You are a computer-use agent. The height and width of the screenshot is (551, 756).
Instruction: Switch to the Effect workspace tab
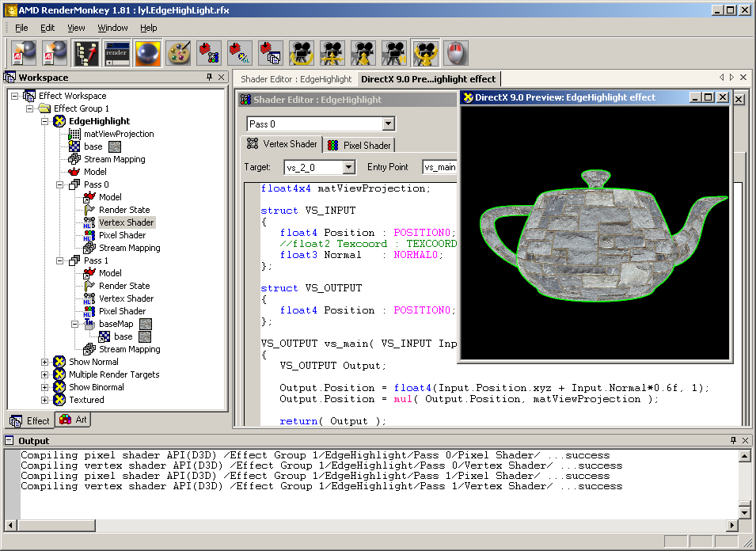pyautogui.click(x=30, y=421)
